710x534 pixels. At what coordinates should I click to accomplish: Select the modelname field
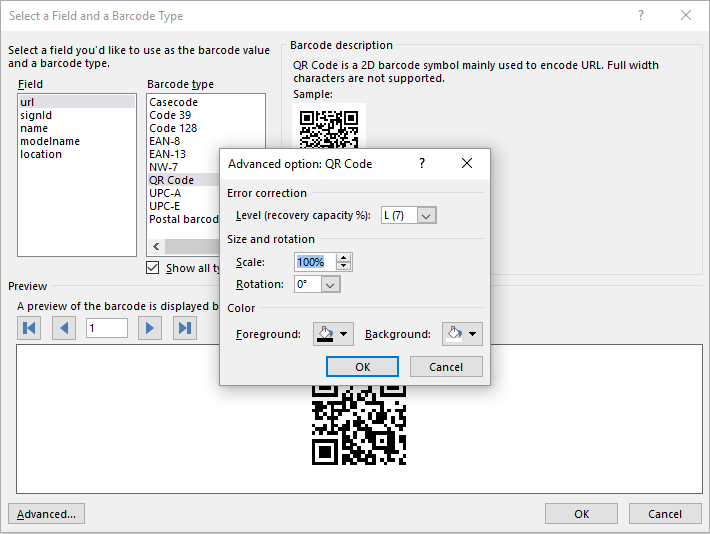point(77,141)
